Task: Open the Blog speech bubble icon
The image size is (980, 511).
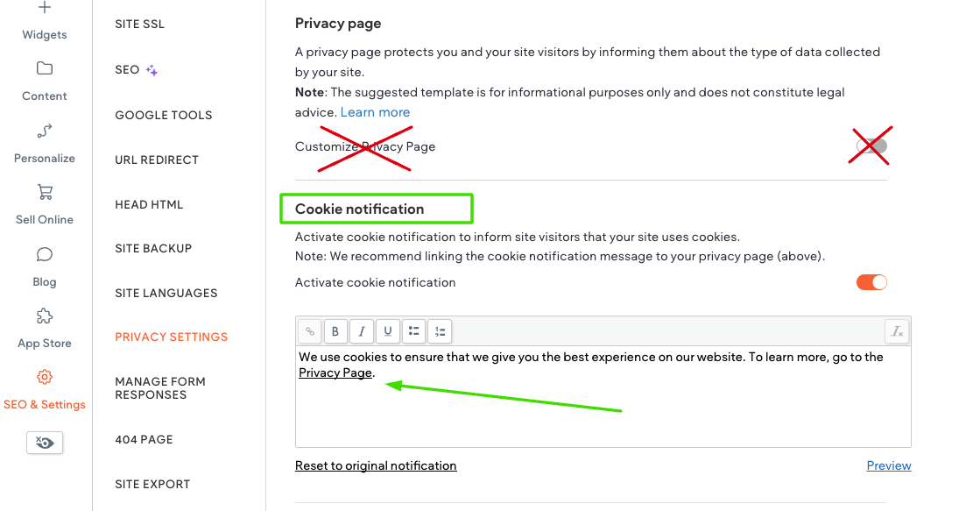Action: 45,254
